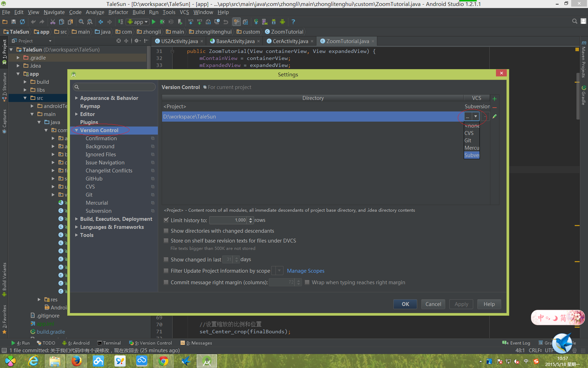Open the Refactor menu
The height and width of the screenshot is (368, 588).
coord(118,12)
